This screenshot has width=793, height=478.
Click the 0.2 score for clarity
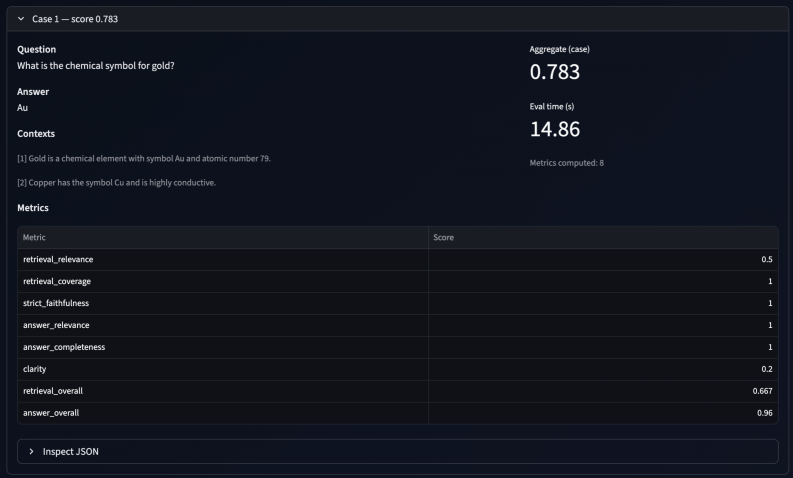(x=767, y=369)
